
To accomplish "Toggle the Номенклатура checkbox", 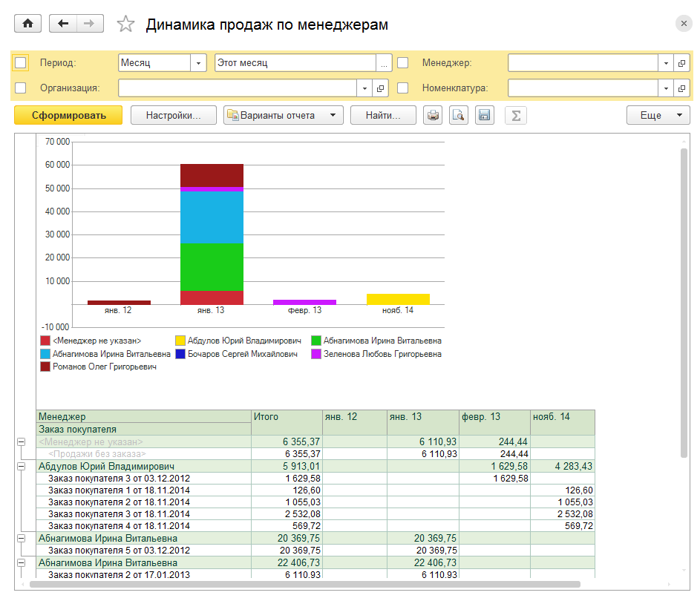I will (403, 88).
